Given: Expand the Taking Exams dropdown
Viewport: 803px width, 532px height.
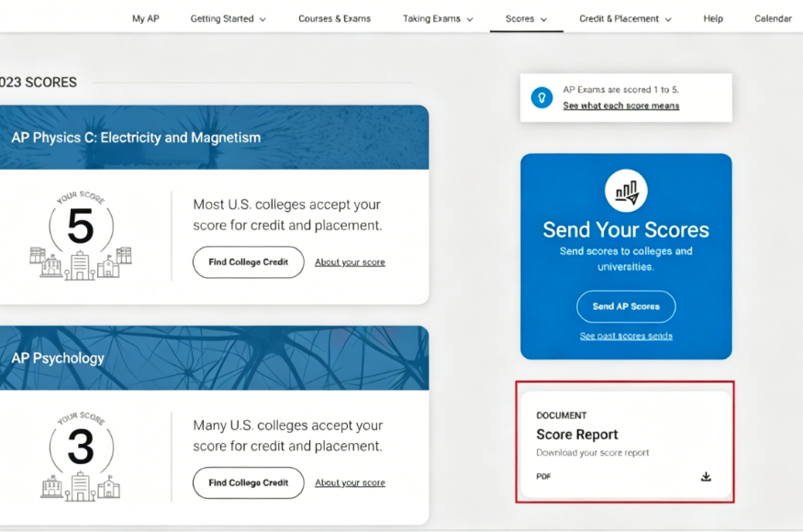Looking at the screenshot, I should [438, 18].
